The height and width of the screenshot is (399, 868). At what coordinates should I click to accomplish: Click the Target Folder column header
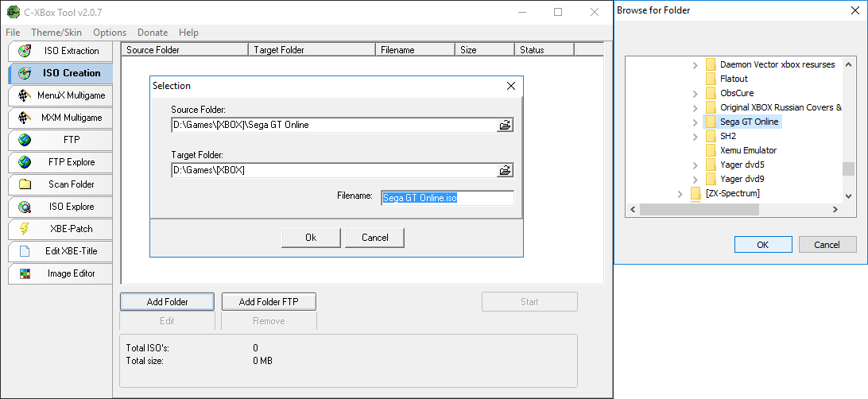tap(312, 50)
